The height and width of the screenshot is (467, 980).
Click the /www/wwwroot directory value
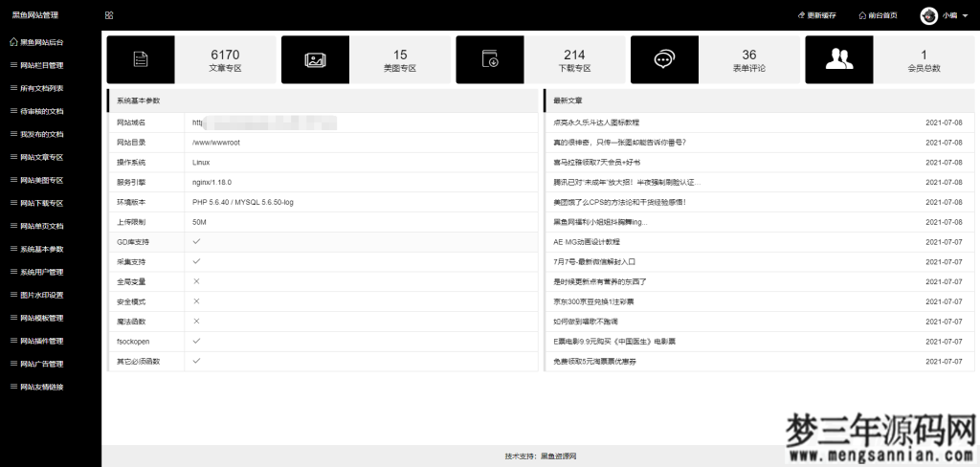[215, 143]
